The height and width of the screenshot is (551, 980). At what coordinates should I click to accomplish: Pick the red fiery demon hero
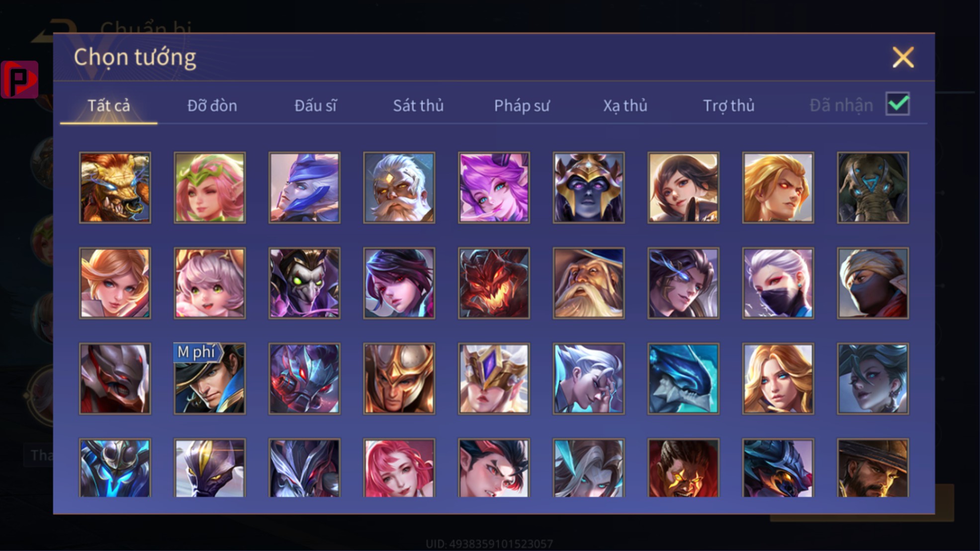coord(494,283)
